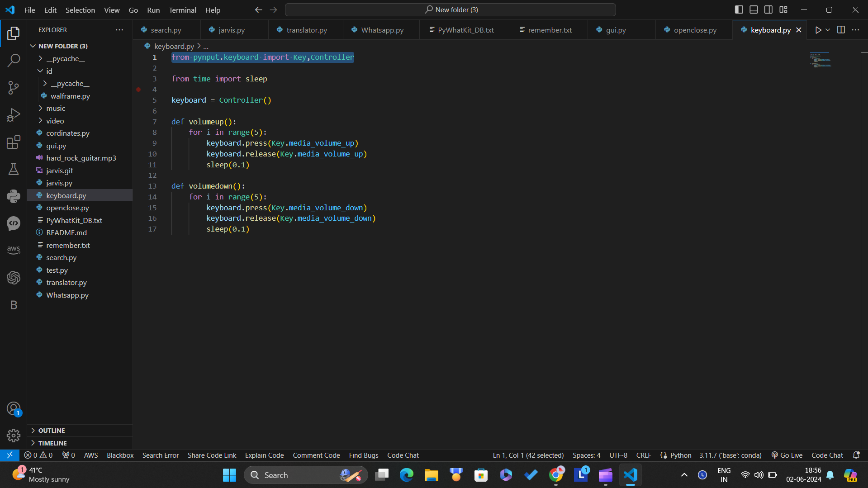Open the Source Control view
This screenshot has height=488, width=868.
coord(14,88)
